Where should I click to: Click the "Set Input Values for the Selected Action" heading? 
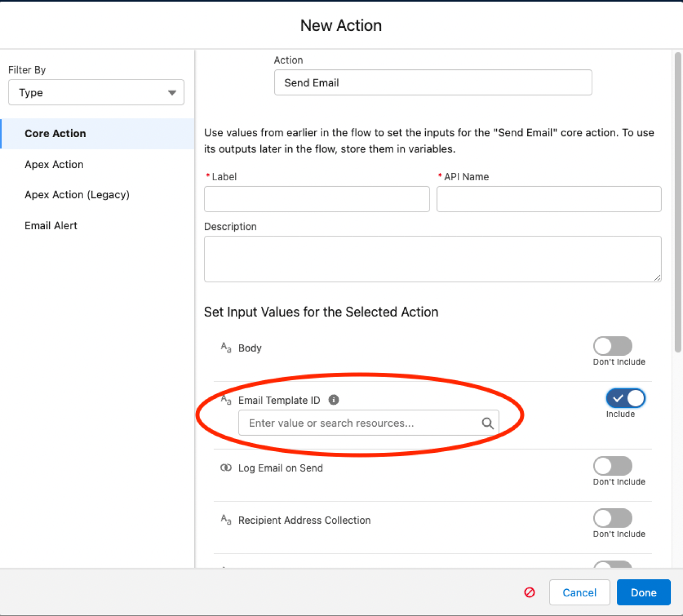pos(321,312)
